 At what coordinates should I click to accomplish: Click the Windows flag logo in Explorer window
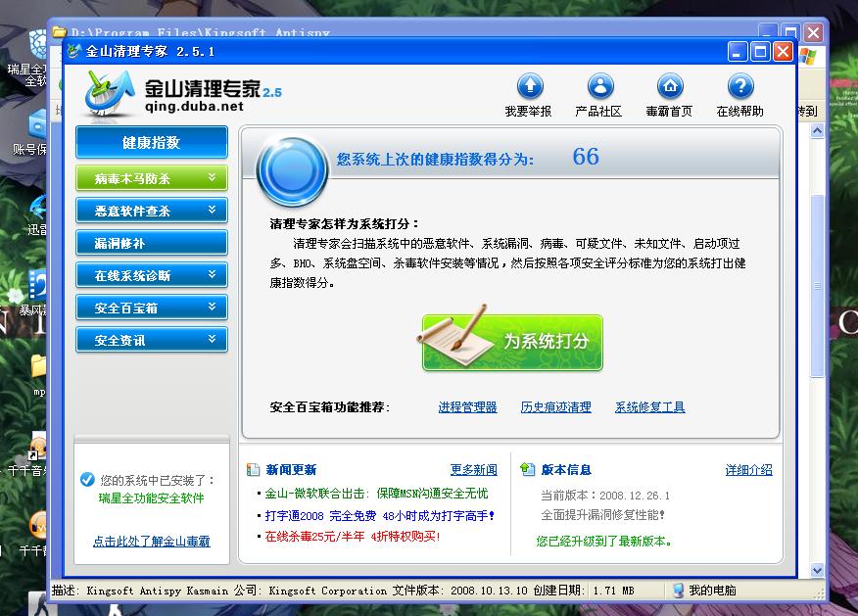click(x=807, y=56)
